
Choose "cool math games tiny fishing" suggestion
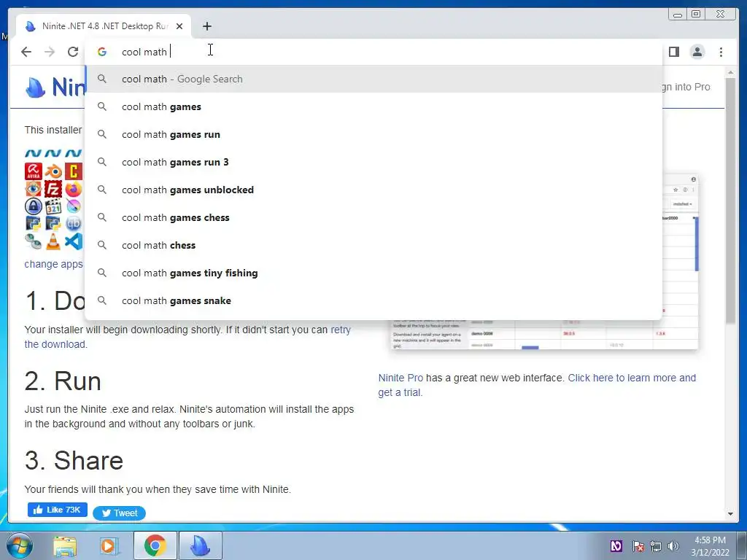[x=373, y=273]
